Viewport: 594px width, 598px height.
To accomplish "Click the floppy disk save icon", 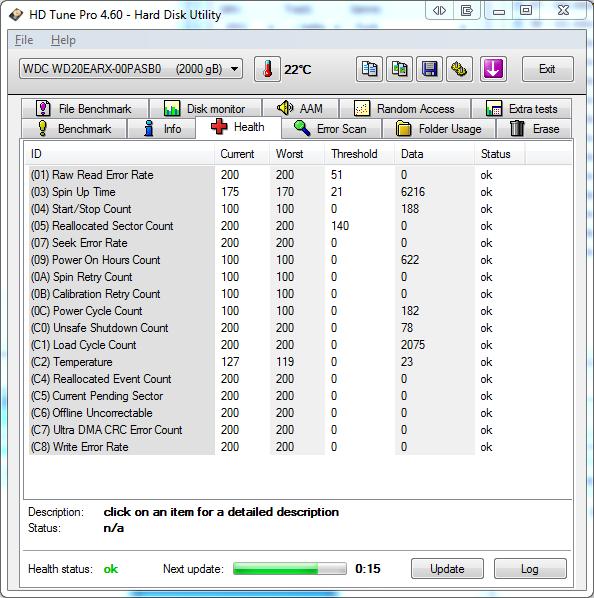I will 429,69.
